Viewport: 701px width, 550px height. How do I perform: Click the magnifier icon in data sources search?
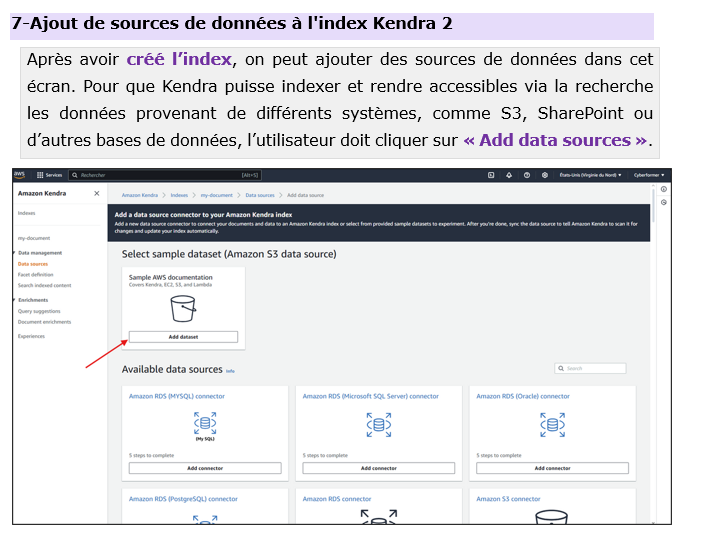[x=561, y=368]
